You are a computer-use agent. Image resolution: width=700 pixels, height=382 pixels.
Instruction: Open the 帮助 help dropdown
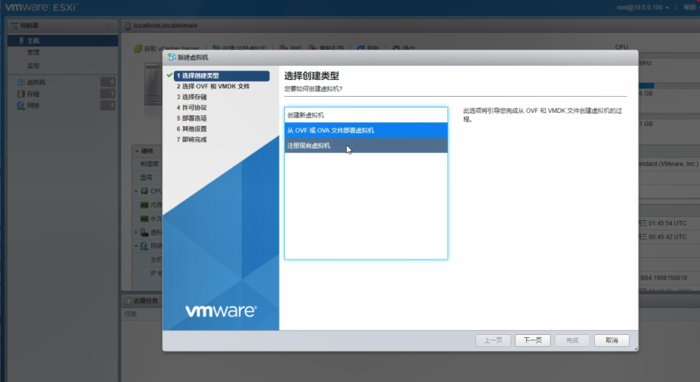tap(691, 7)
